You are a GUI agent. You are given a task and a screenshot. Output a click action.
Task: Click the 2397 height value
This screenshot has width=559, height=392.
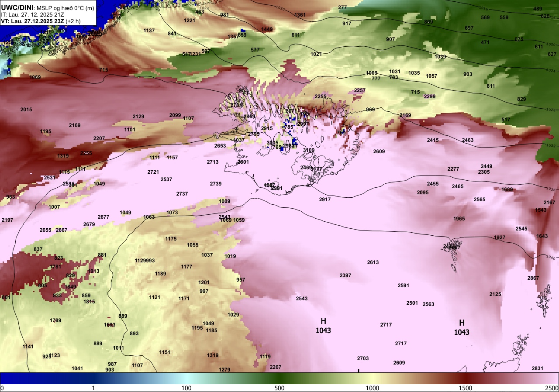[x=345, y=275]
